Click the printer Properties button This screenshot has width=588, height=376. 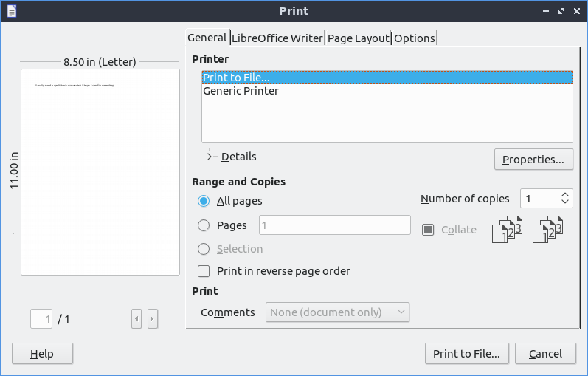[x=533, y=159]
